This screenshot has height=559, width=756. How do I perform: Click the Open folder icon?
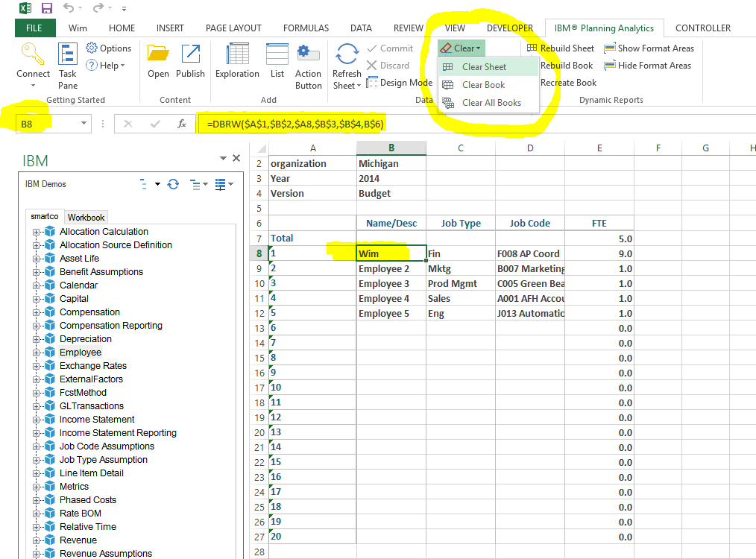(x=158, y=54)
